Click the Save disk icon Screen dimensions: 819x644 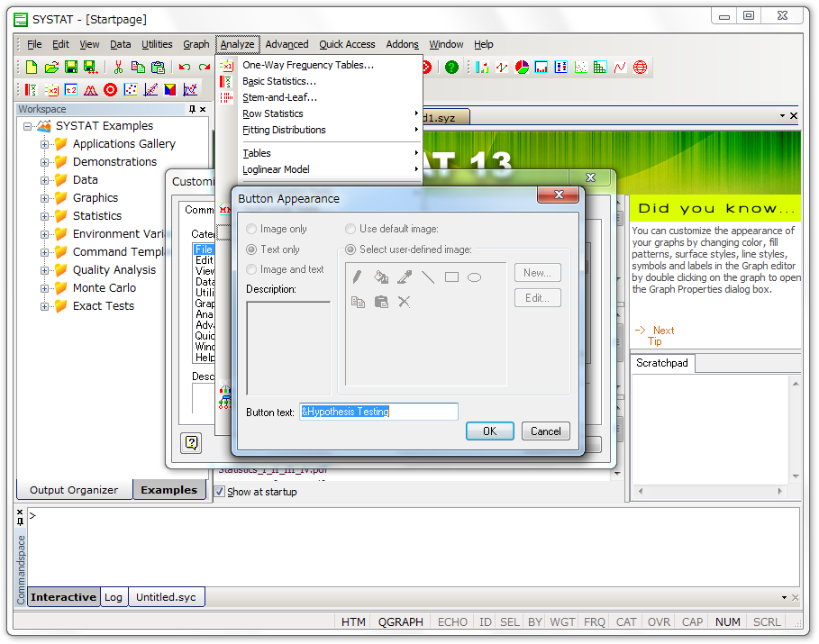[71, 67]
